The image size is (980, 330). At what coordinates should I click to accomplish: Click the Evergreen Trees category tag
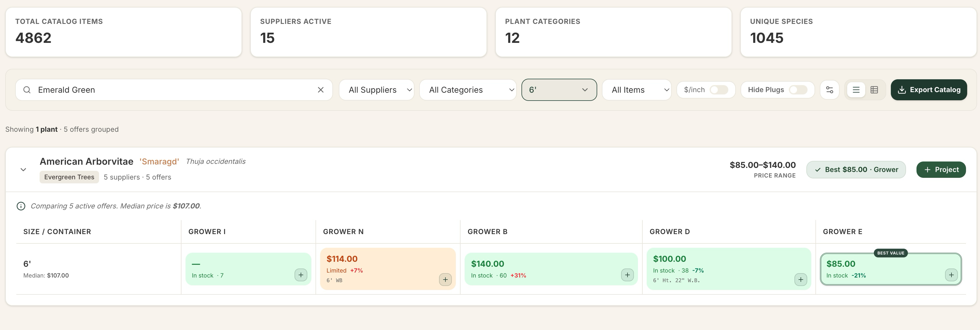[69, 177]
